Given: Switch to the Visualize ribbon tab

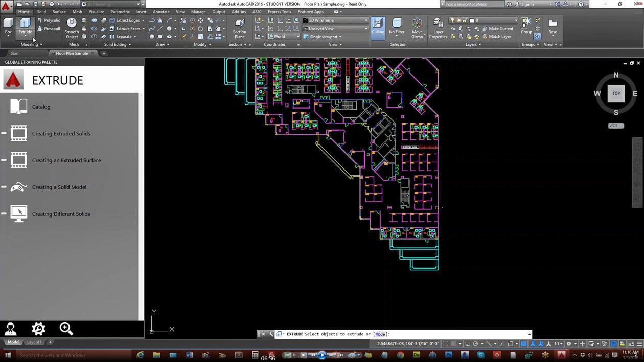Looking at the screenshot, I should tap(96, 12).
